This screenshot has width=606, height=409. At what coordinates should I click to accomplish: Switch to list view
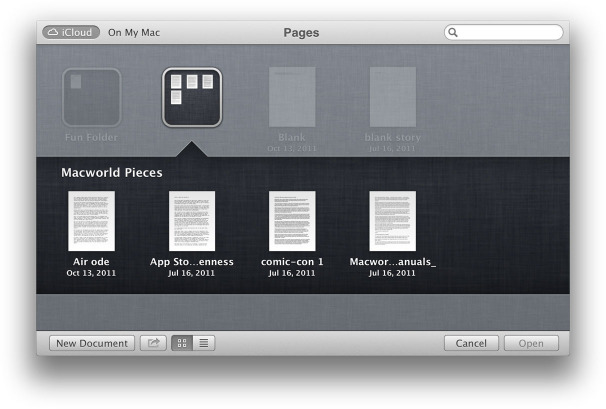pyautogui.click(x=203, y=343)
